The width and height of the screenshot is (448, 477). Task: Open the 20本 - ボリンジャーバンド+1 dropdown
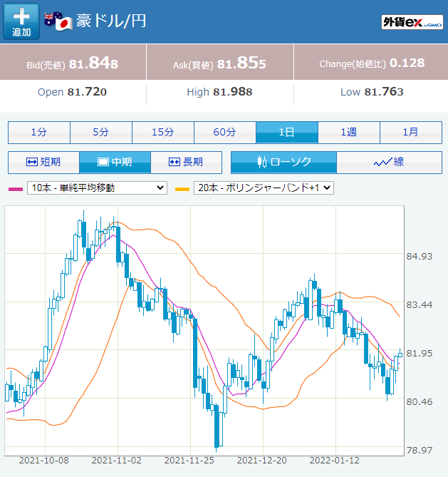[x=264, y=188]
